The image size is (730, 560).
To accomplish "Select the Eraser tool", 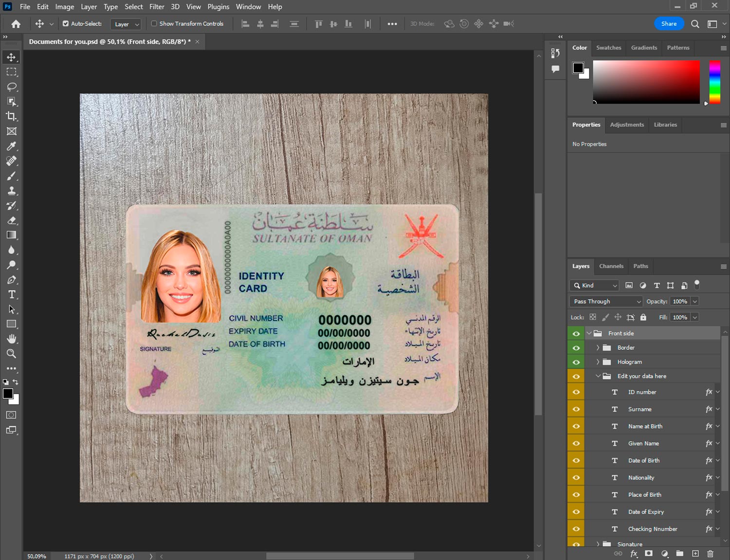I will 11,220.
